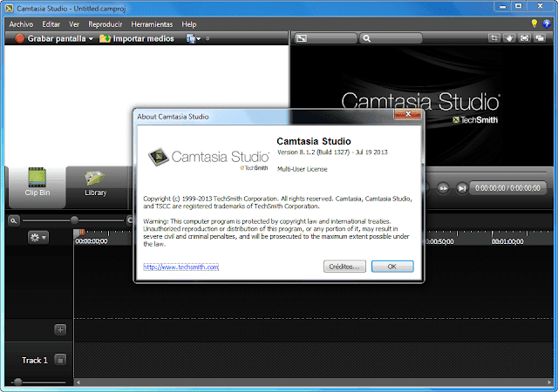
Task: Select the pan hand tool in preview
Action: click(x=509, y=38)
